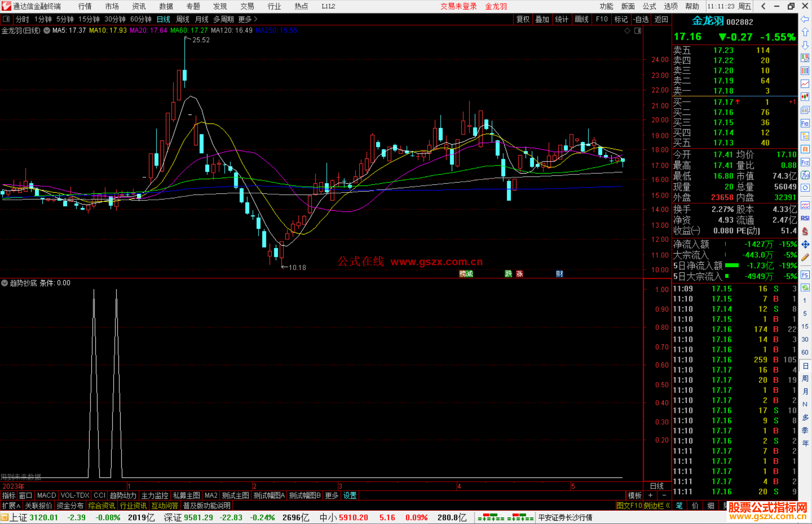This screenshot has height=524, width=812.
Task: Click the candlestick chart icon in sidebar
Action: 805,97
